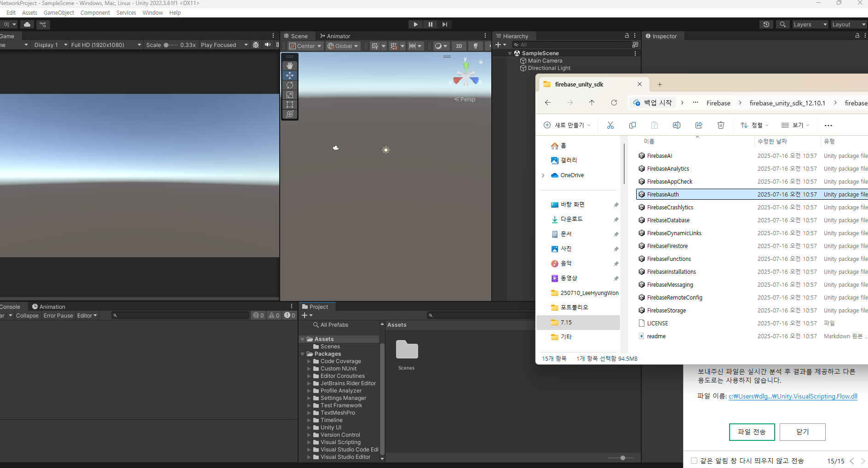Toggle 2D mode in Scene view
868x468 pixels.
[459, 46]
